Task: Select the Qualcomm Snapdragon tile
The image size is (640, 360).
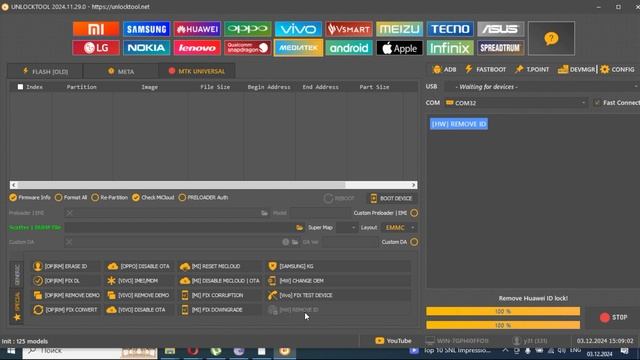Action: coord(248,48)
